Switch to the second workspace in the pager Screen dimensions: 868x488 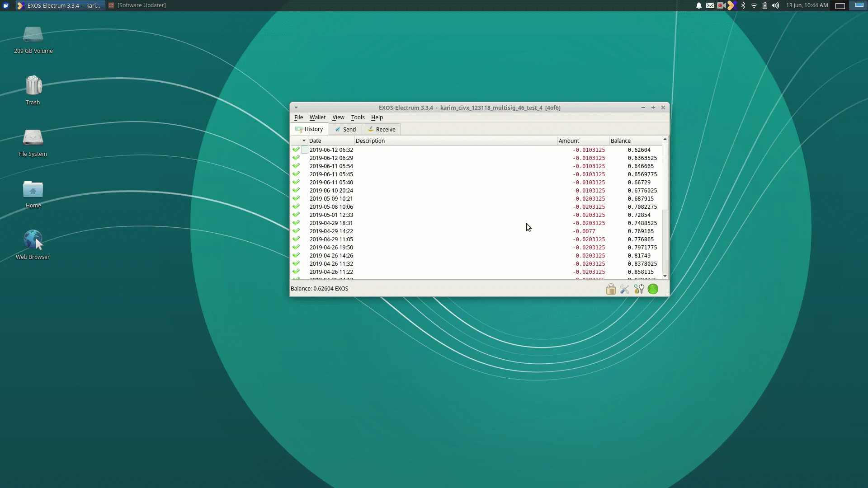(859, 6)
